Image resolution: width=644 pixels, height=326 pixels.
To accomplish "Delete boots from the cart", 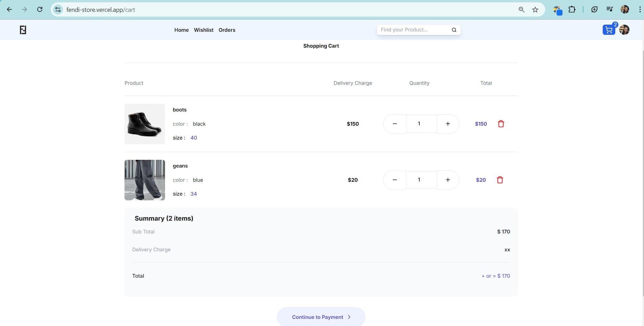I will pos(501,124).
